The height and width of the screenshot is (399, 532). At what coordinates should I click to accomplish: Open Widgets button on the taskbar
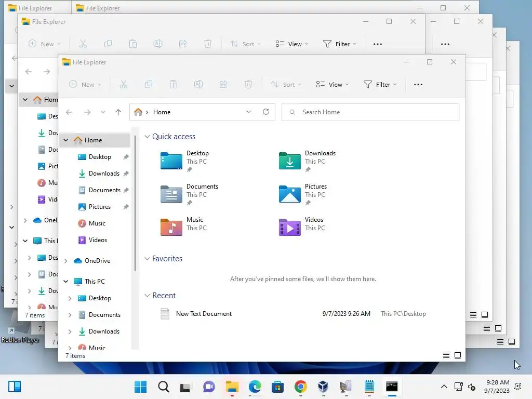click(x=14, y=387)
